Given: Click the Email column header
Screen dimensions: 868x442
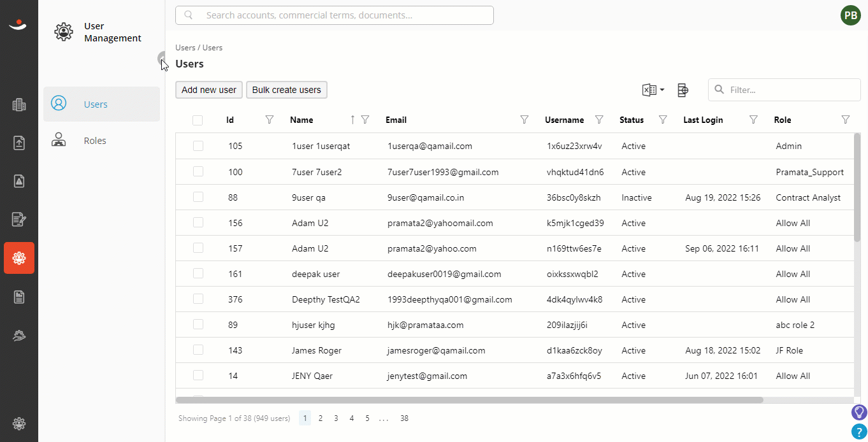Looking at the screenshot, I should (x=396, y=120).
